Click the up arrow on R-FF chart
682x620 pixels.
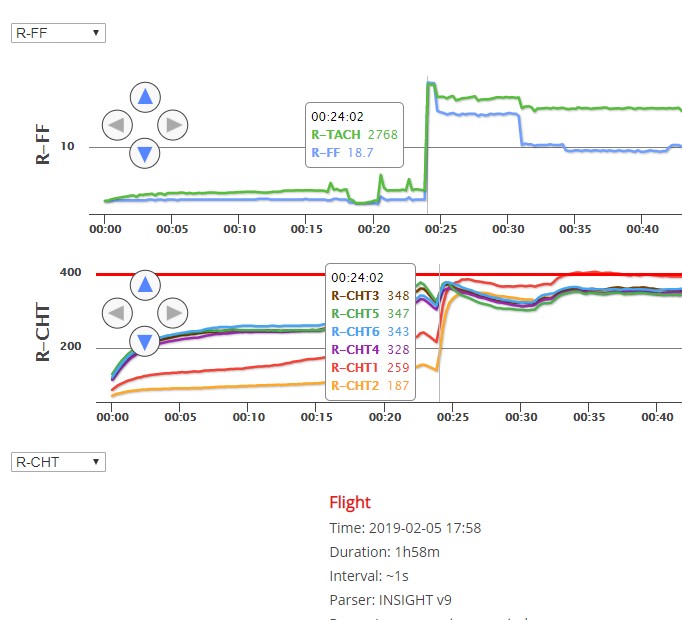(145, 97)
